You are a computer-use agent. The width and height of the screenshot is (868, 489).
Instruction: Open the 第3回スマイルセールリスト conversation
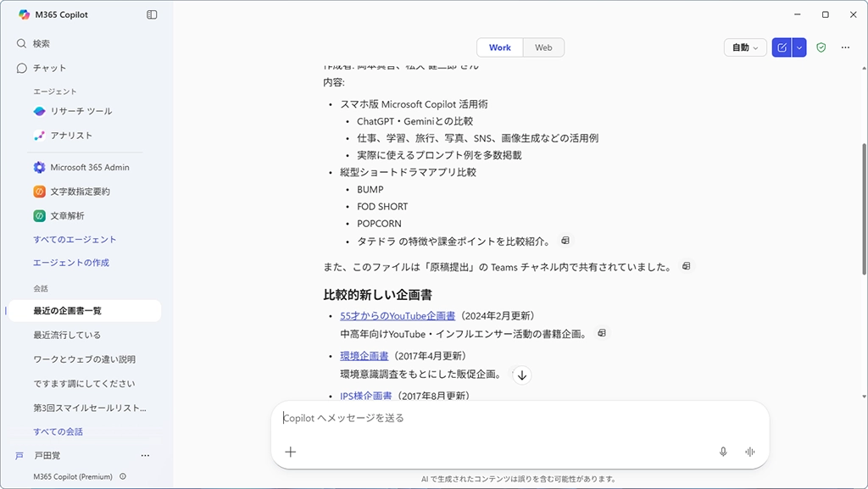coord(90,408)
